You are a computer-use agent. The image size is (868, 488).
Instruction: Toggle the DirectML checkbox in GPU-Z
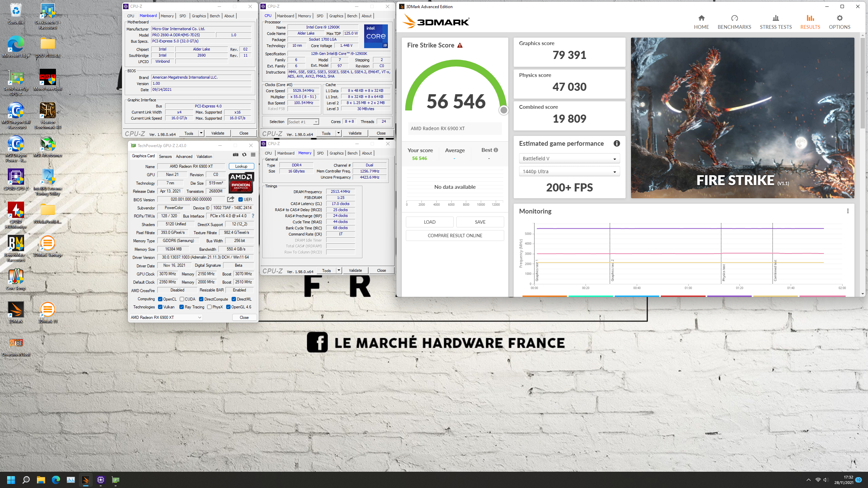point(234,299)
